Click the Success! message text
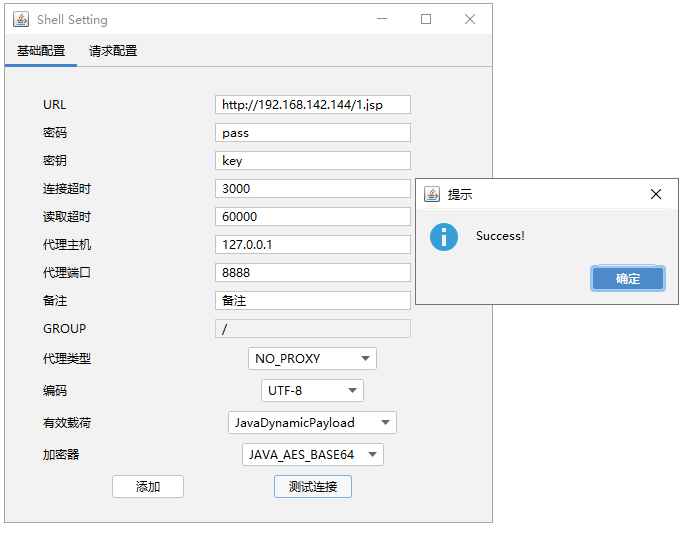Screen dimensions: 683x535 click(500, 236)
